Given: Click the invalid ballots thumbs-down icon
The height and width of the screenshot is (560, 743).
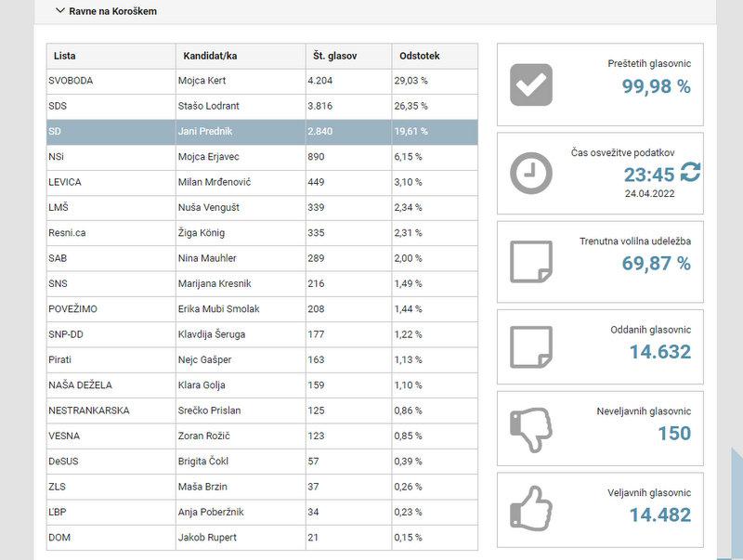Looking at the screenshot, I should point(531,429).
